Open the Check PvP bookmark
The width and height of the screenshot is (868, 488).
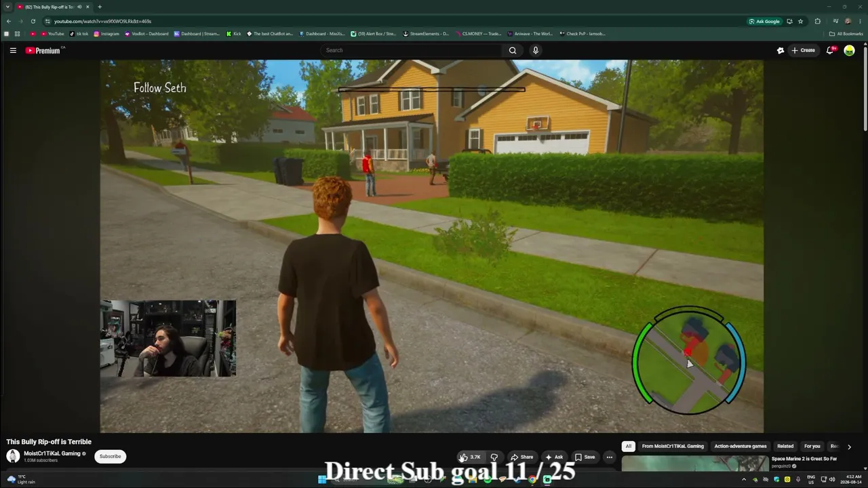point(583,34)
